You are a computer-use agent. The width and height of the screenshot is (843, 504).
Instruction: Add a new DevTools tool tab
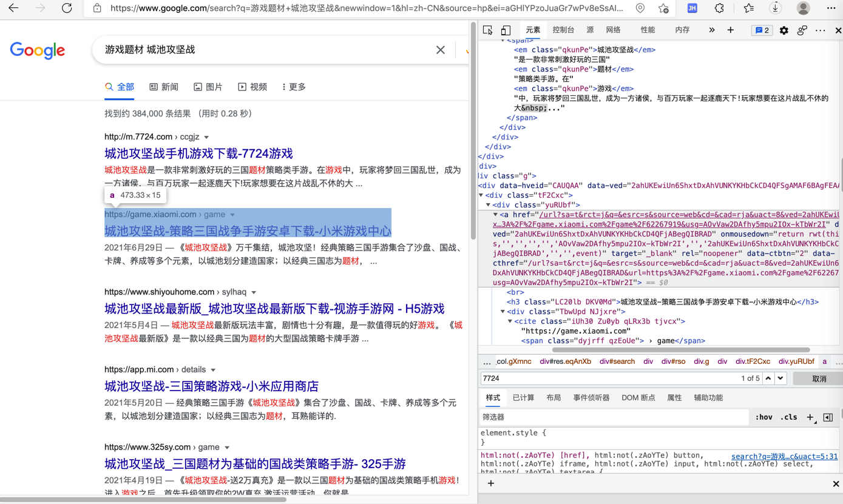[731, 30]
